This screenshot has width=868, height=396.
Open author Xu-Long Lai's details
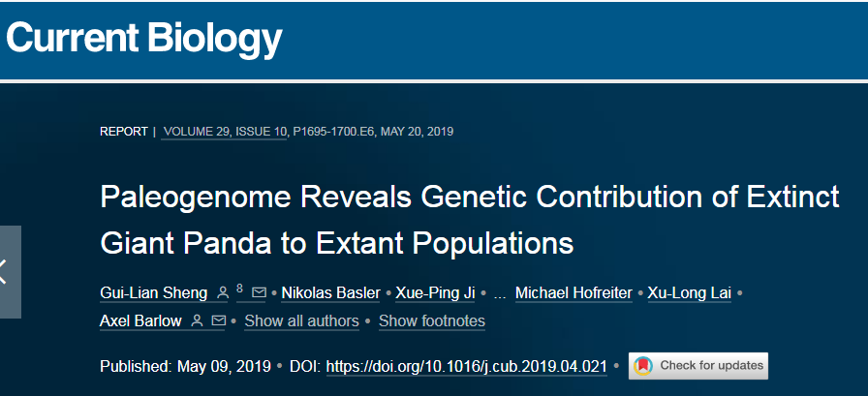pyautogui.click(x=689, y=293)
